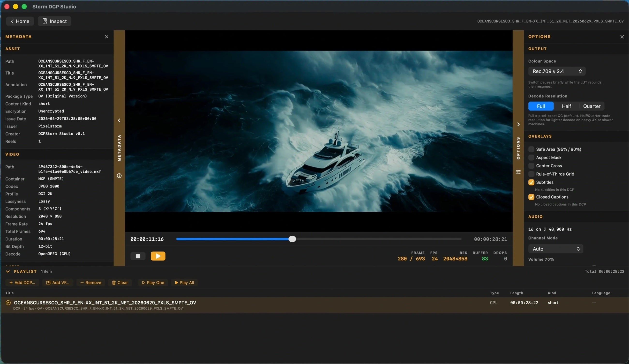Open the Colour Space dropdown

click(557, 71)
